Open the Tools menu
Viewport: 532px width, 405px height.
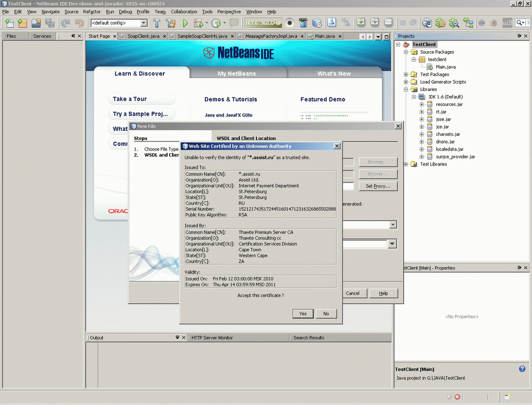pos(207,12)
